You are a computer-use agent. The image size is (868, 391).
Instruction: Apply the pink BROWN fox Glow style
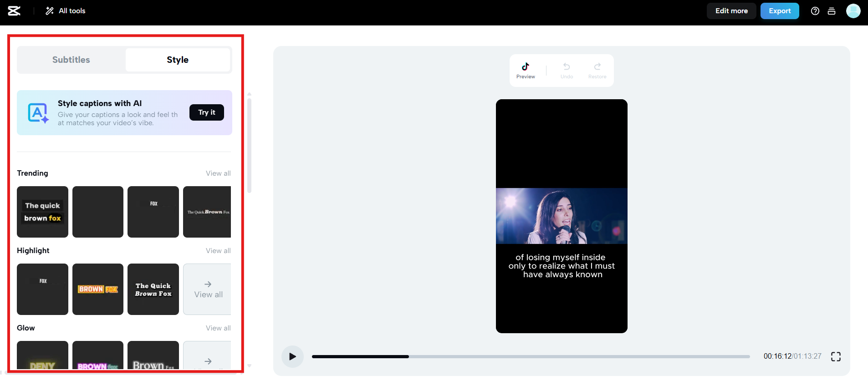98,355
